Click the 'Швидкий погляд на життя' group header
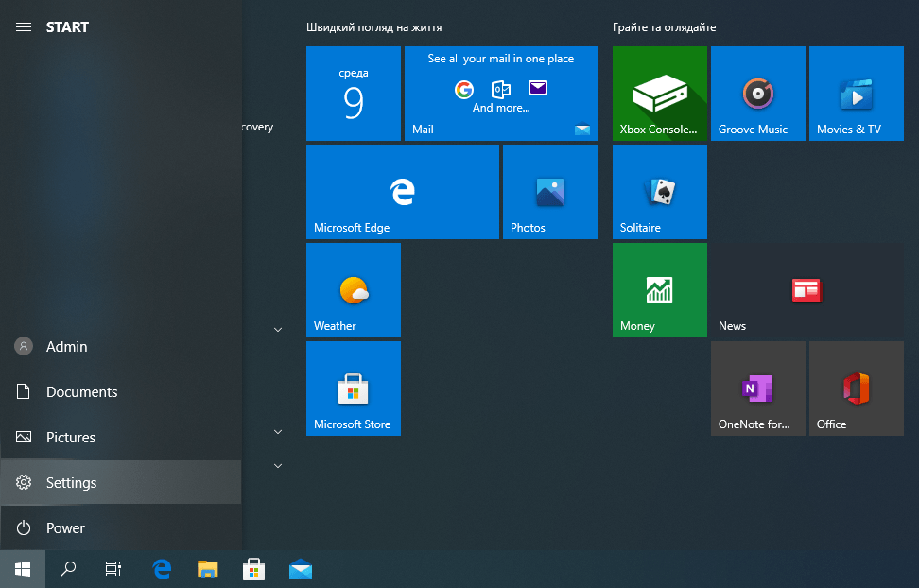Image resolution: width=919 pixels, height=588 pixels. [373, 27]
